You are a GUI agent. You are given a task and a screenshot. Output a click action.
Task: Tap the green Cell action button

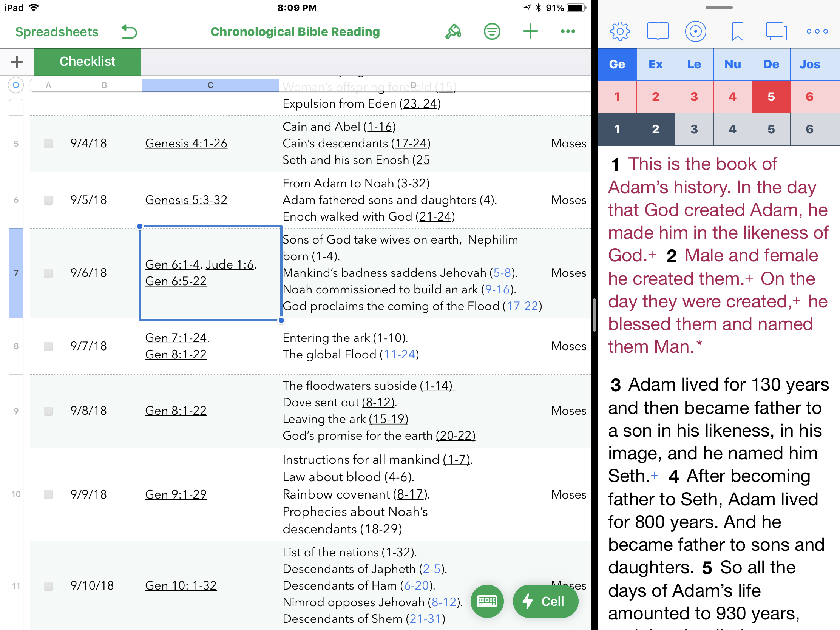(545, 601)
